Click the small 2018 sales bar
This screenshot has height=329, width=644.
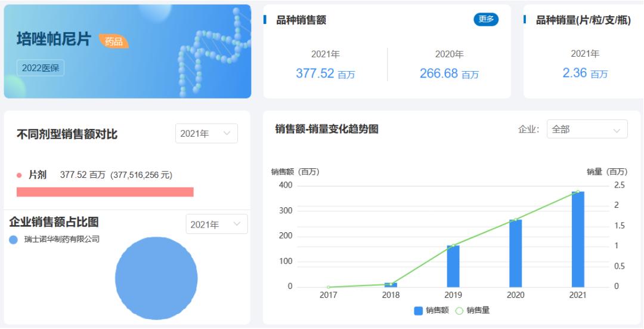click(x=391, y=285)
